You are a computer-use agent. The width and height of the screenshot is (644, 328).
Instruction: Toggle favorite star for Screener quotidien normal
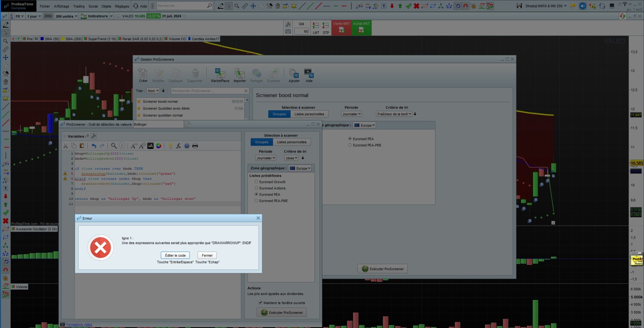139,115
